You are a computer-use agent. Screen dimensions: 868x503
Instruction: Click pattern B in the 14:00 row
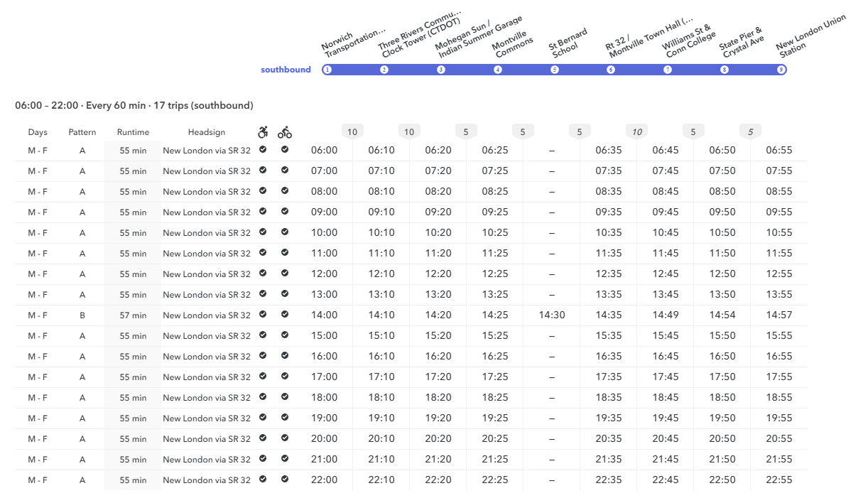tap(82, 315)
